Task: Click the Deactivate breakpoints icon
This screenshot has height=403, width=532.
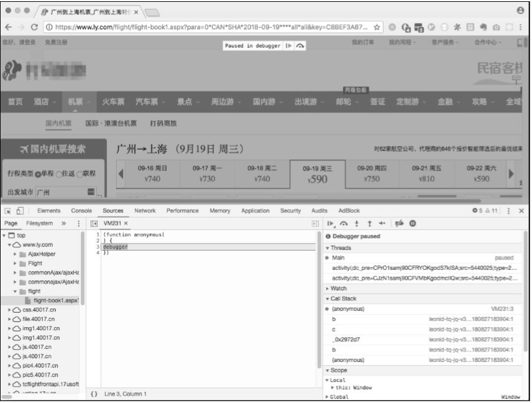Action: pos(399,223)
